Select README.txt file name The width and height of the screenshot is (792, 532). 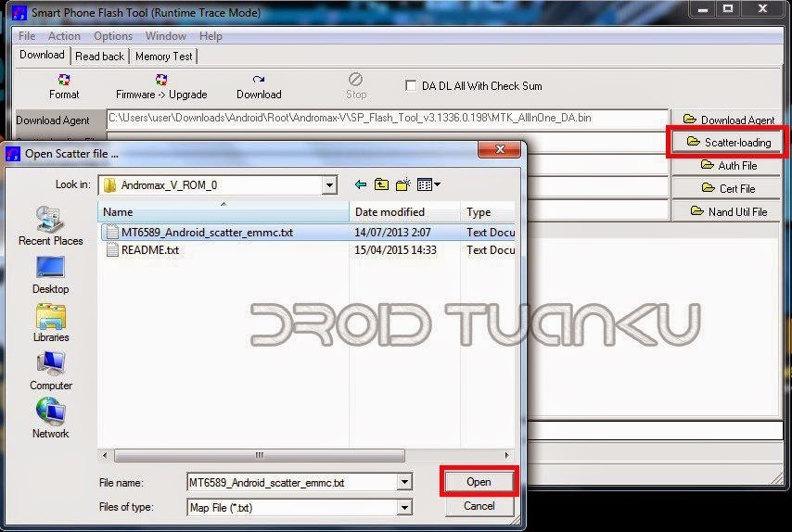click(150, 250)
